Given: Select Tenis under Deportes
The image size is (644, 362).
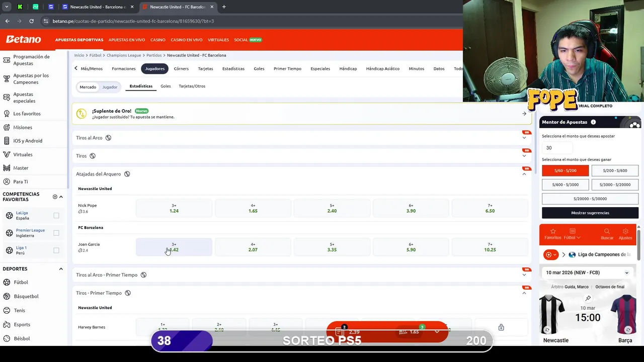Looking at the screenshot, I should tap(19, 310).
